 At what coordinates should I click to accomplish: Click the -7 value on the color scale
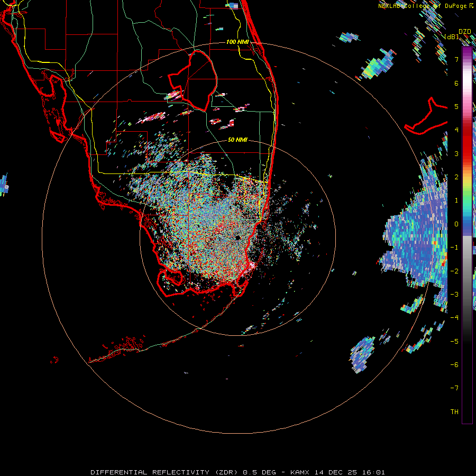coord(454,388)
